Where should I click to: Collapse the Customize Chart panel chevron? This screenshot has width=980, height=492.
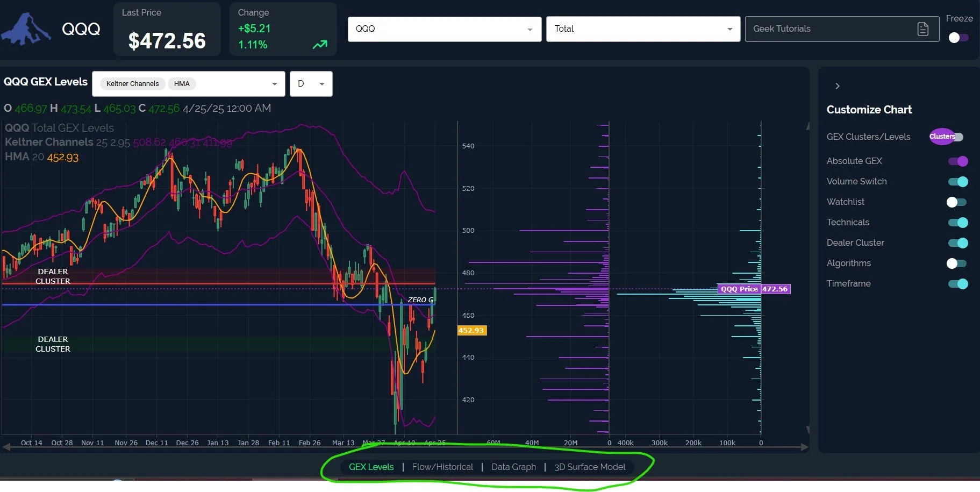pos(837,86)
